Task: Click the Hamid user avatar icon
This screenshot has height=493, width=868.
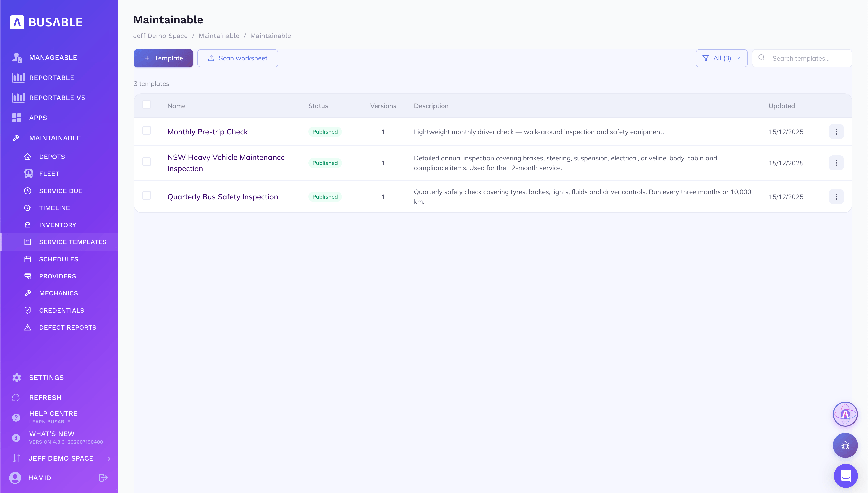Action: [15, 478]
